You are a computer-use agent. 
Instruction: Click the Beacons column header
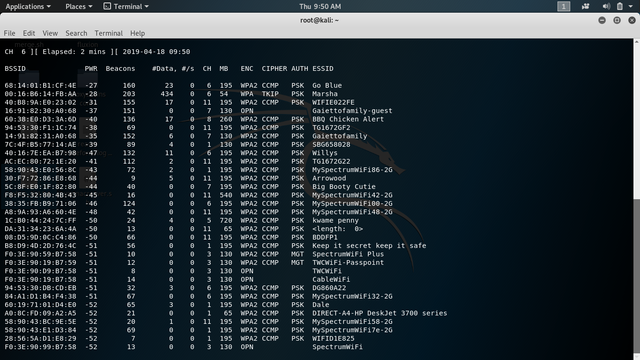coord(120,69)
